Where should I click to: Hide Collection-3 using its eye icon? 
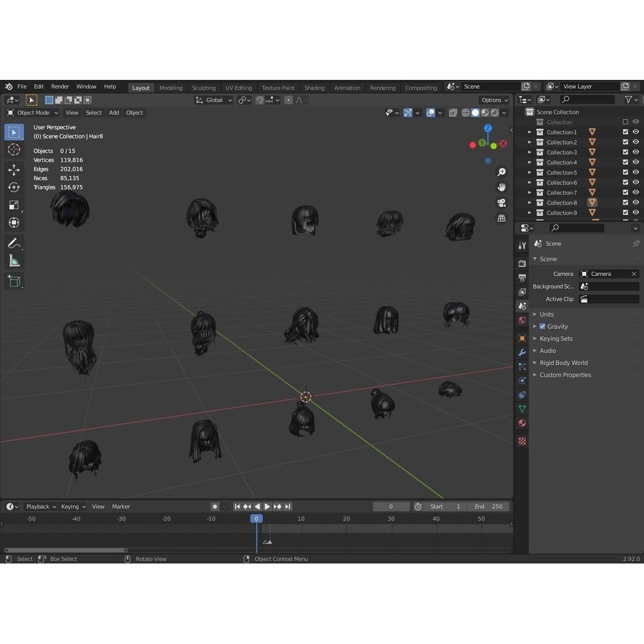click(636, 153)
